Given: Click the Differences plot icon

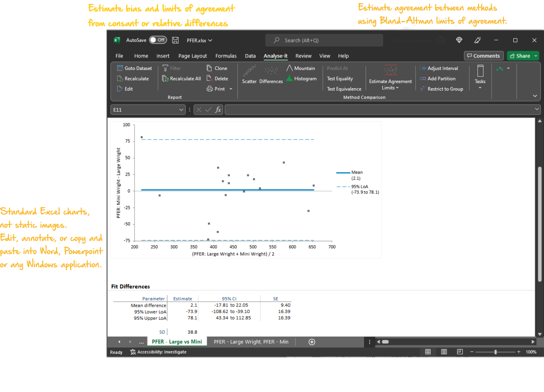Looking at the screenshot, I should click(271, 75).
